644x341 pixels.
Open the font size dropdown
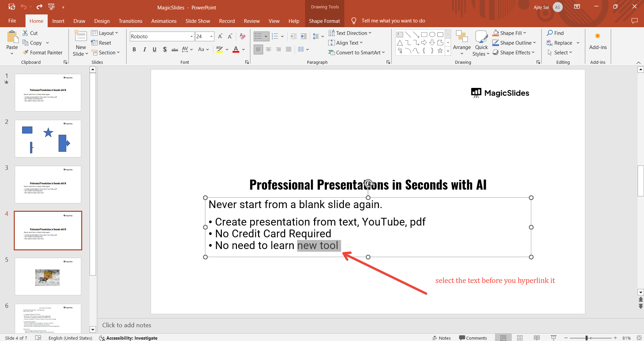(211, 37)
